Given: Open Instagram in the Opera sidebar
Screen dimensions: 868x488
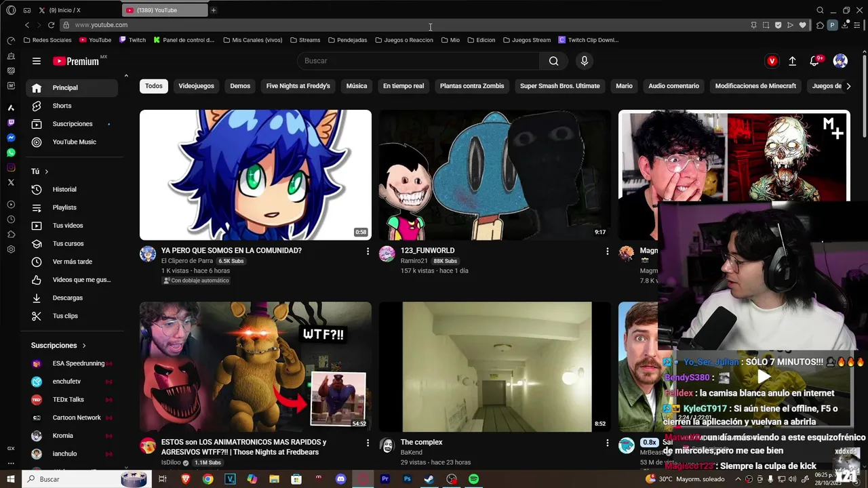Looking at the screenshot, I should 11,167.
